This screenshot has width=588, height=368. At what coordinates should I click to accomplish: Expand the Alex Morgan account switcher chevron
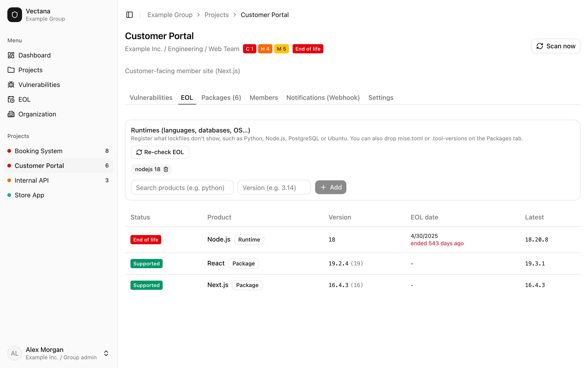coord(106,354)
